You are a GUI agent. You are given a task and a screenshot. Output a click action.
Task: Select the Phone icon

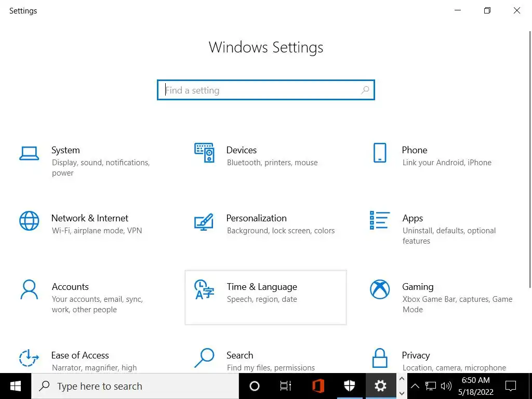point(380,153)
